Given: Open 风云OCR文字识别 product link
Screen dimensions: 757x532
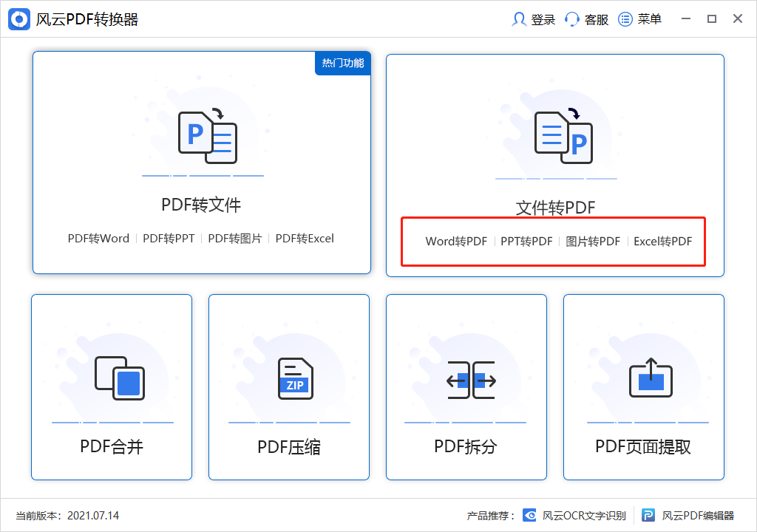Looking at the screenshot, I should 584,516.
